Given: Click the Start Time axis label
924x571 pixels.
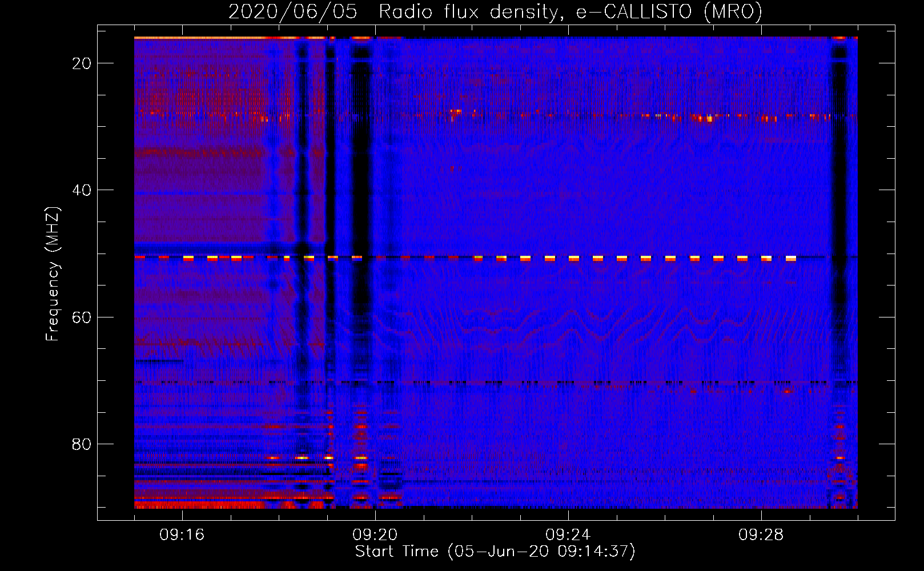Looking at the screenshot, I should pos(495,552).
